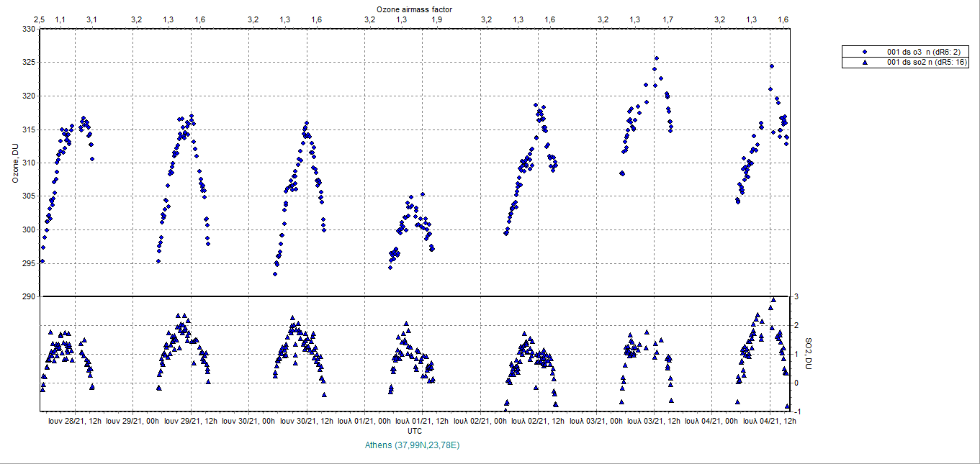Screen dimensions: 980x464
Task: Click the highest ozone data point near 325 DU
Action: 656,59
